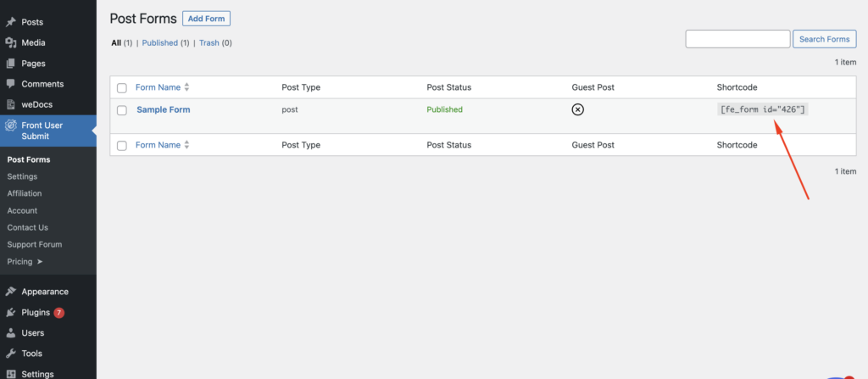Tick the Sample Form row checkbox
Image resolution: width=868 pixels, height=379 pixels.
(x=122, y=110)
